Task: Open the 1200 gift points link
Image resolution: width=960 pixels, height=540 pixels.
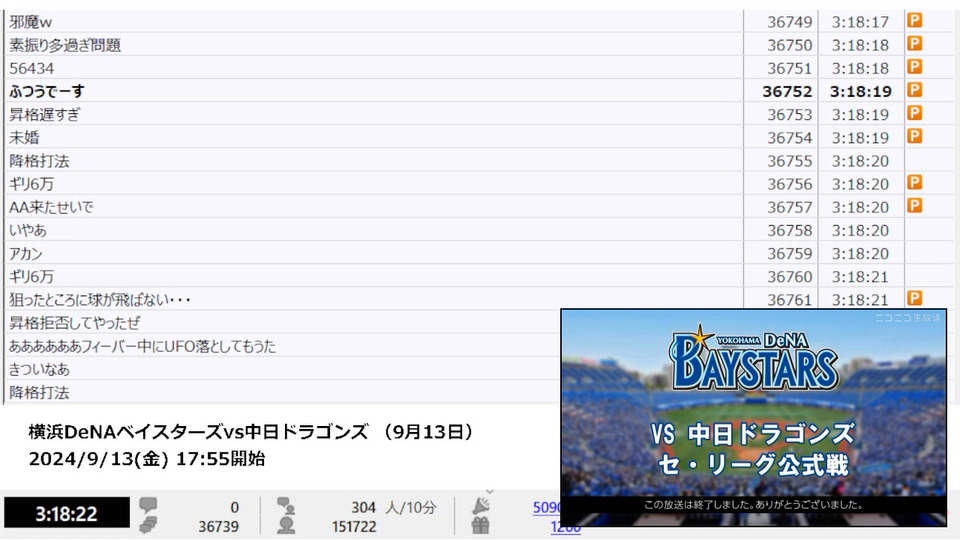Action: point(564,527)
